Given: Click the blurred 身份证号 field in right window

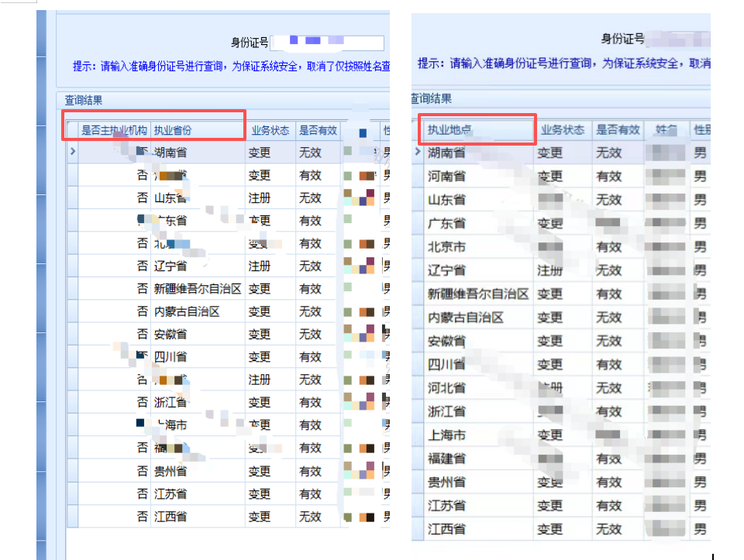Looking at the screenshot, I should [678, 39].
